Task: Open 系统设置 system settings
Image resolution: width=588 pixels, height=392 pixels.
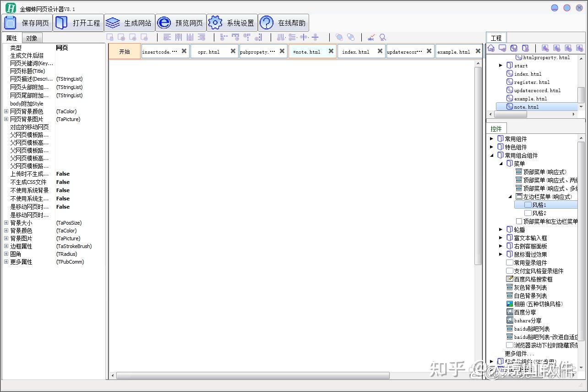Action: click(x=232, y=23)
